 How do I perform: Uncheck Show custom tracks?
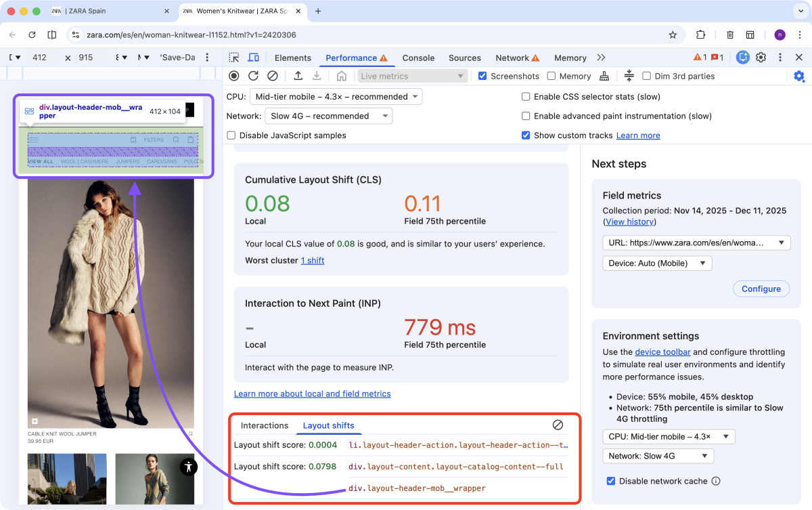coord(525,135)
